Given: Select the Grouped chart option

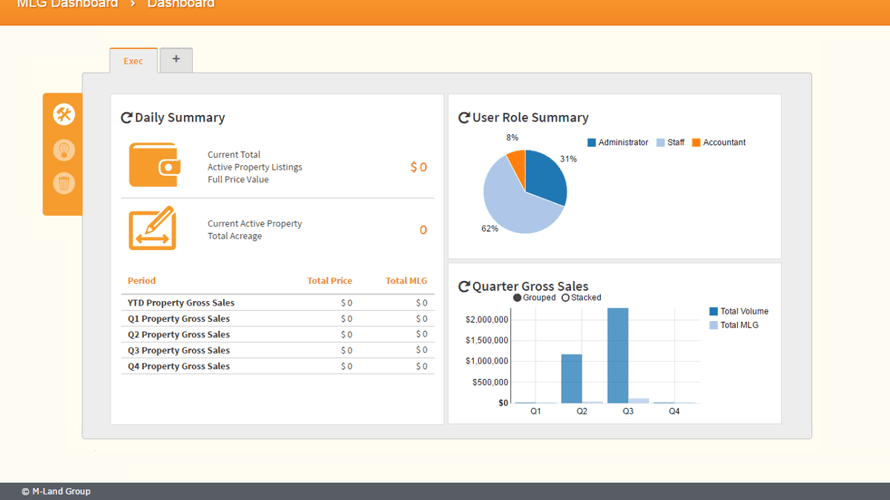Looking at the screenshot, I should click(x=534, y=297).
